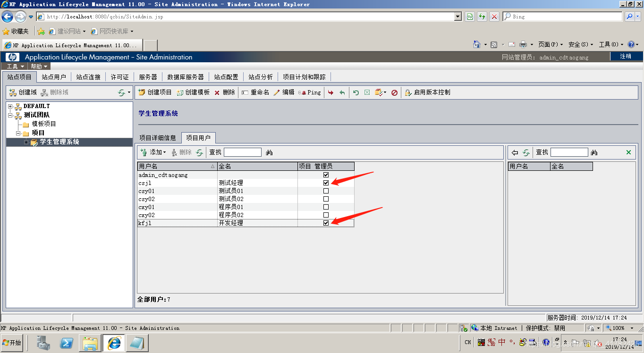Click the Create Template (创建模板) toolbar icon
Image resolution: width=644 pixels, height=353 pixels.
(180, 92)
